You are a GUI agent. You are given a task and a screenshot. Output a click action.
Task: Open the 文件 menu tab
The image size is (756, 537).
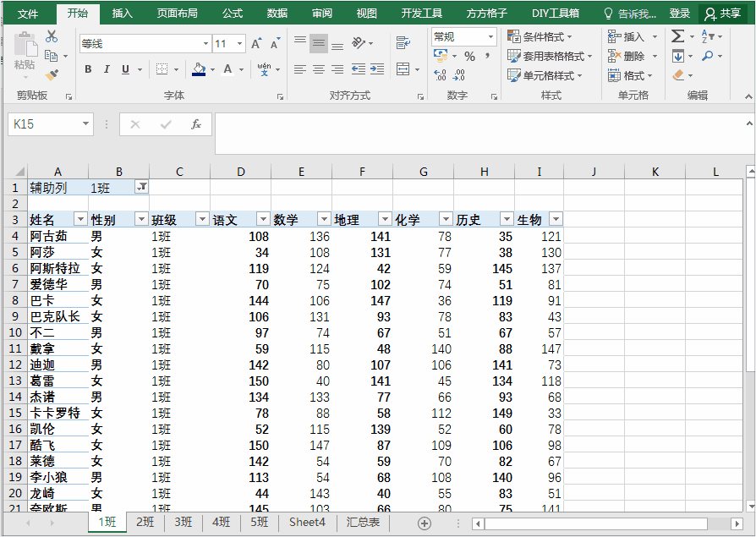click(28, 14)
